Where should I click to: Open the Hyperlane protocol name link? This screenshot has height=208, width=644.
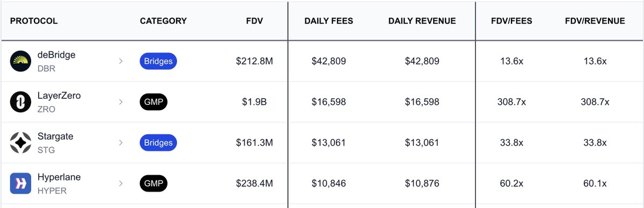tap(59, 177)
